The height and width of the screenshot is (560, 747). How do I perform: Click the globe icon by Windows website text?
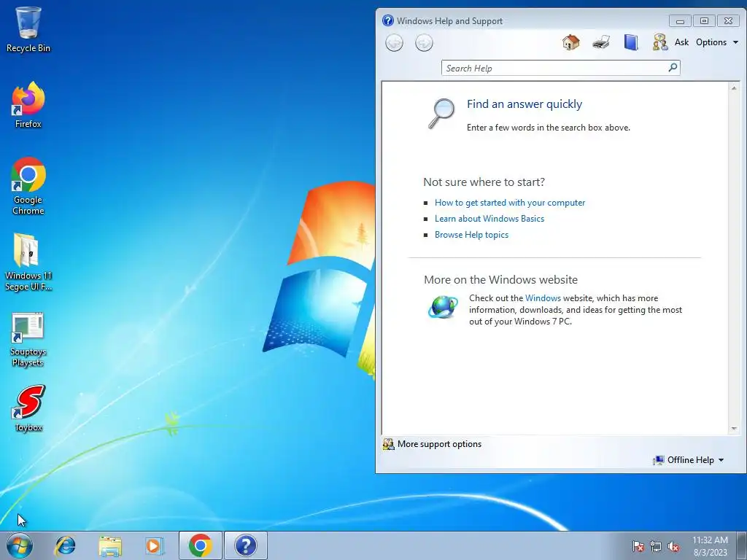(443, 307)
